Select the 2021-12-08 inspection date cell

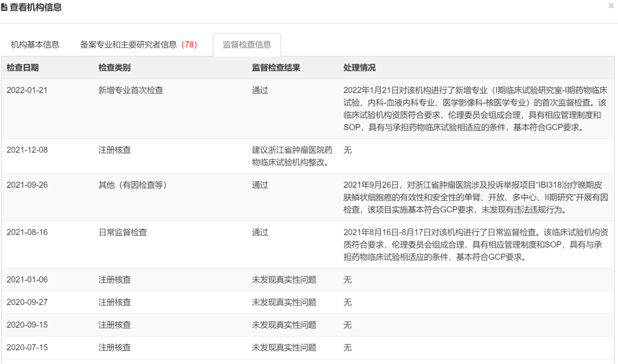click(27, 150)
